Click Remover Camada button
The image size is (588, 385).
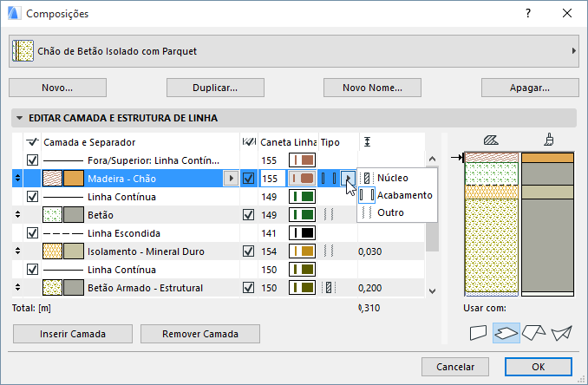pos(200,334)
